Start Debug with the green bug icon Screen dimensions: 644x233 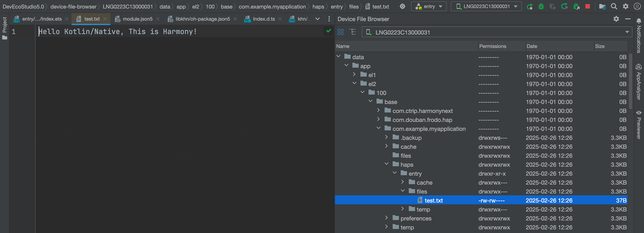point(541,6)
